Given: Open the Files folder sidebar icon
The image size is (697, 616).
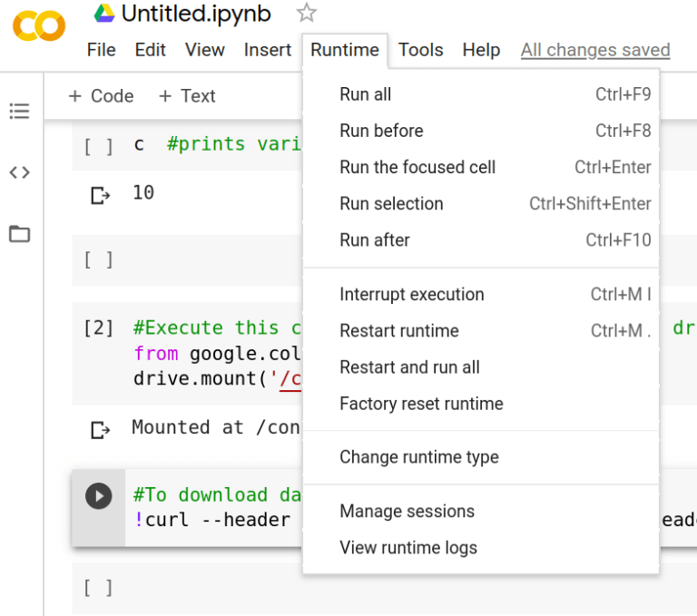Looking at the screenshot, I should point(20,233).
